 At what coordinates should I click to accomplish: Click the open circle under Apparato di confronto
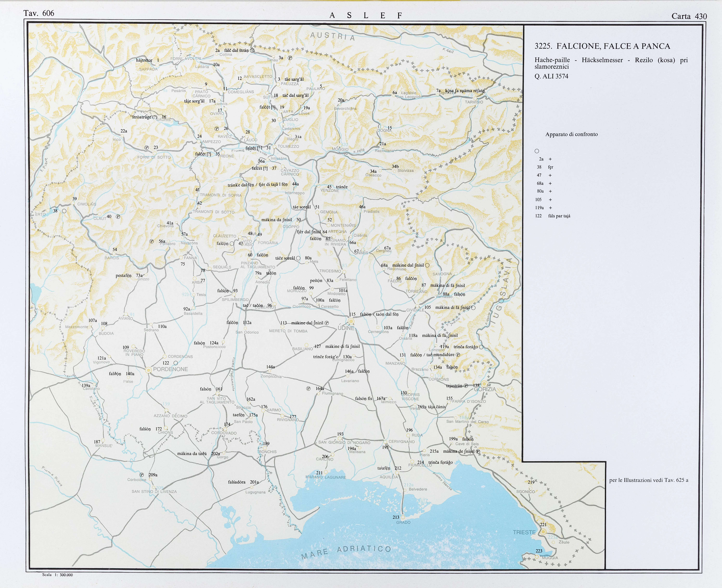point(537,151)
